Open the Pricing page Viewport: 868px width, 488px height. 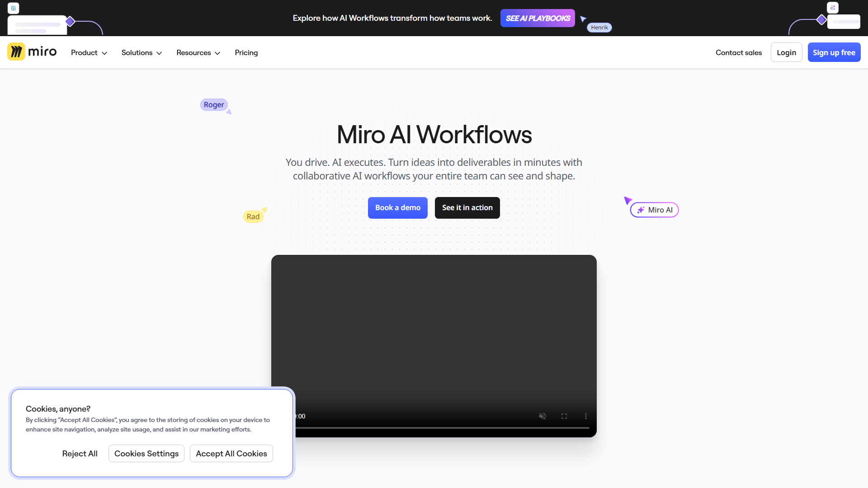pos(246,52)
